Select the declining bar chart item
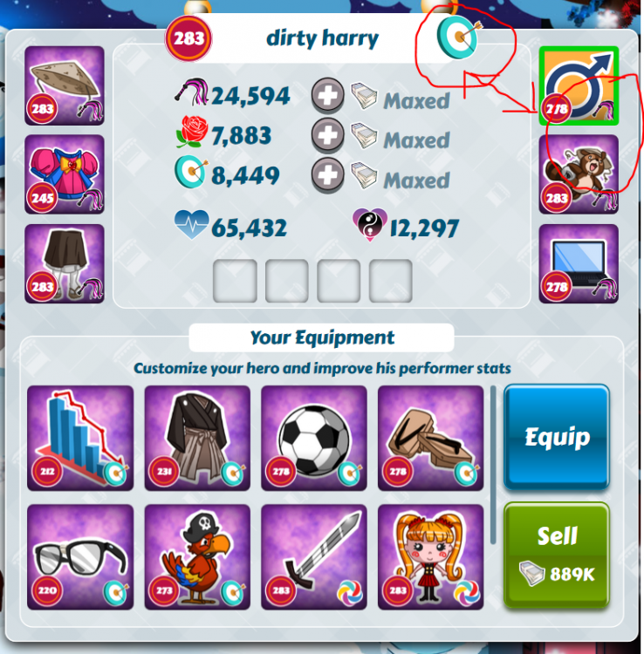The image size is (644, 654). click(x=80, y=438)
